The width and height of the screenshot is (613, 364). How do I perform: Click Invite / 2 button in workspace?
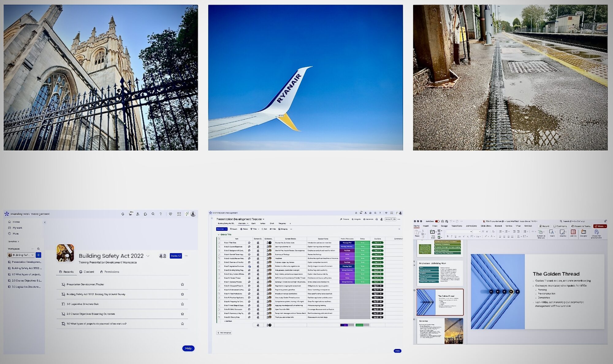(176, 256)
